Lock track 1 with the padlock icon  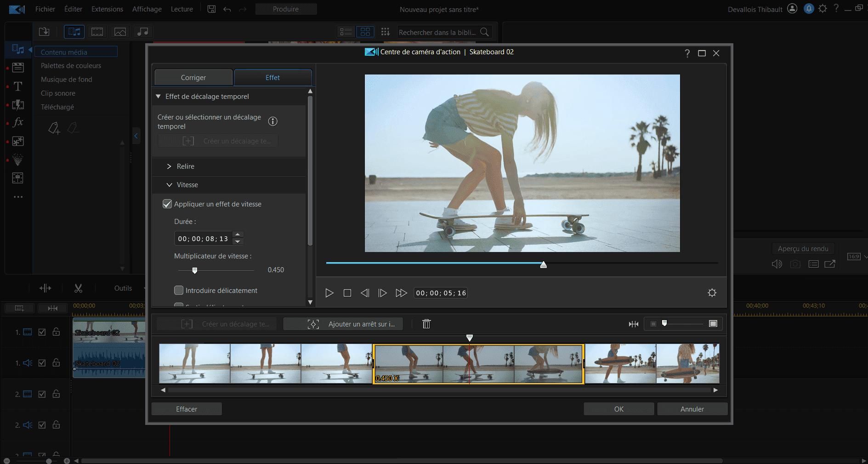[x=56, y=332]
